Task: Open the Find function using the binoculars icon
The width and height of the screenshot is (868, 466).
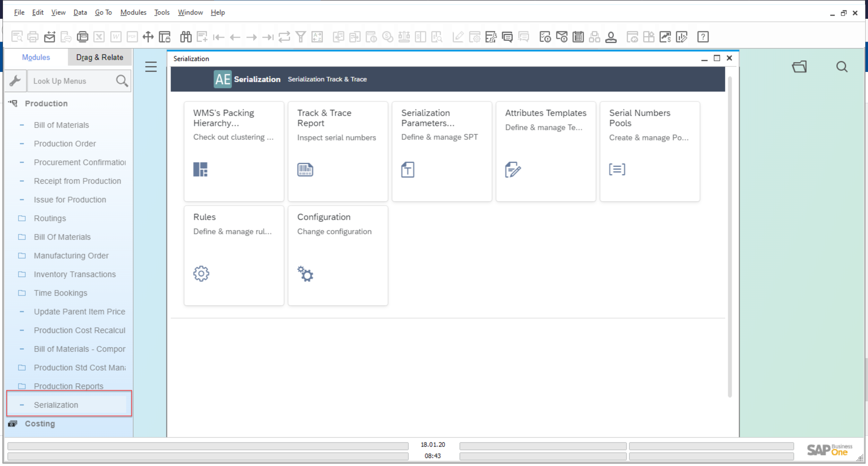Action: pyautogui.click(x=186, y=37)
